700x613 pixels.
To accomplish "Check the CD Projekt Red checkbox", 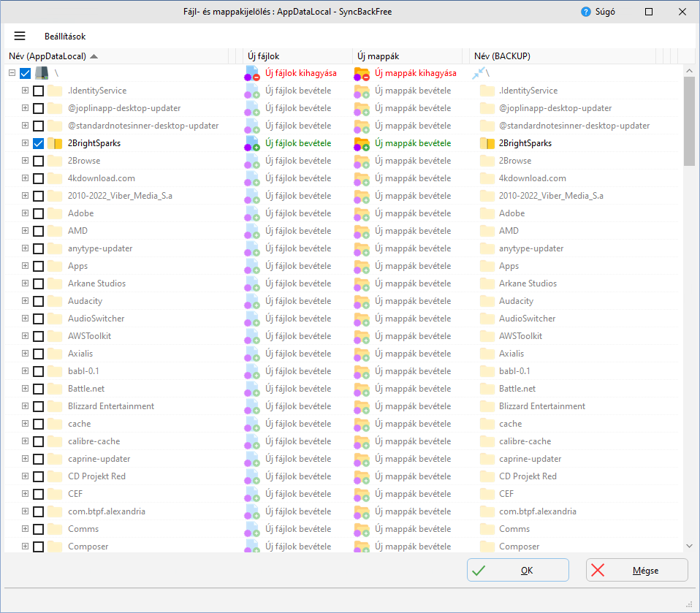I will click(x=39, y=476).
